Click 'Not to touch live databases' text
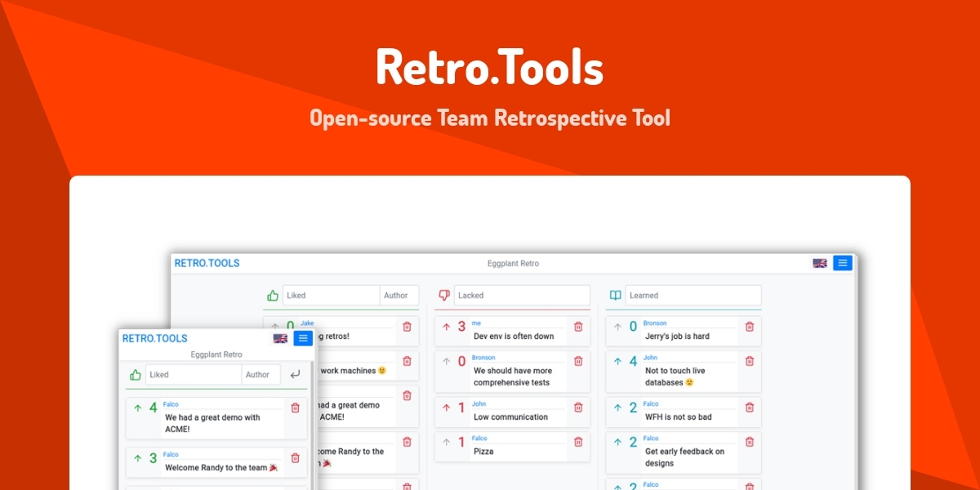980x490 pixels. (675, 376)
